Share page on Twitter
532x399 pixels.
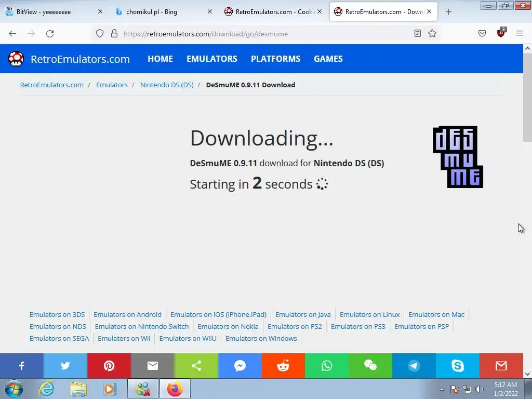coord(65,366)
